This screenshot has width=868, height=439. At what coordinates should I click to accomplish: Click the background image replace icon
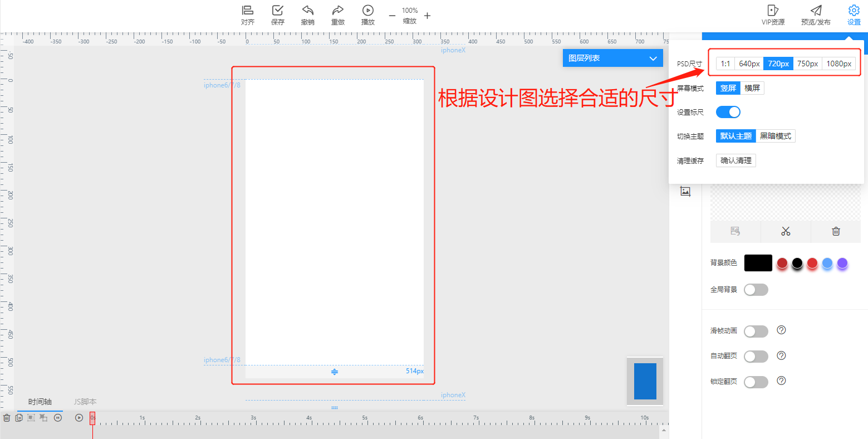point(735,231)
